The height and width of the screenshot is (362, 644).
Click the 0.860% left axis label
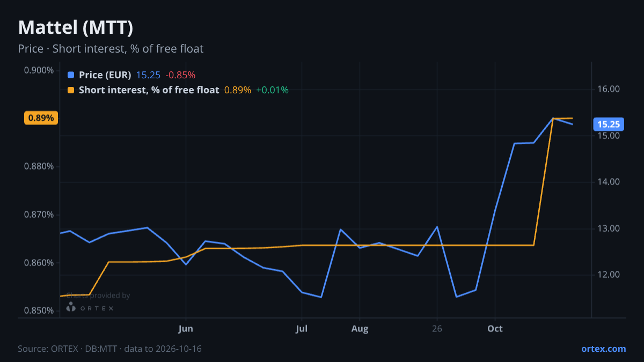coord(39,263)
